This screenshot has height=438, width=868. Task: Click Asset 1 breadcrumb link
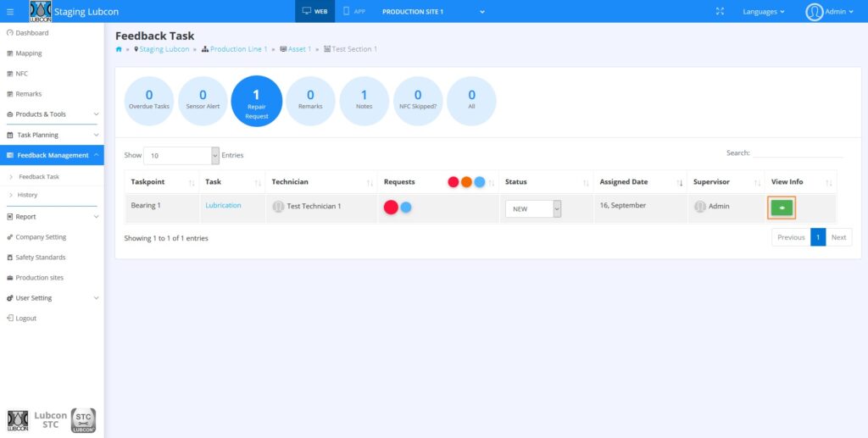point(299,49)
